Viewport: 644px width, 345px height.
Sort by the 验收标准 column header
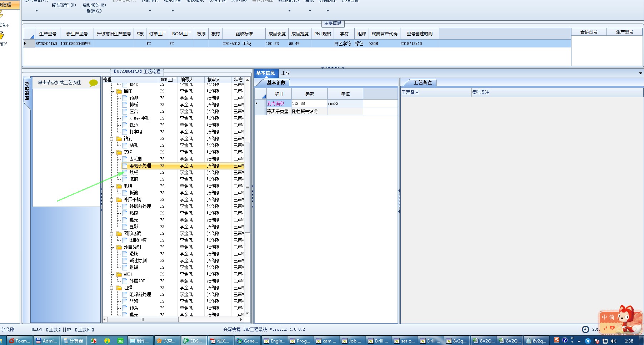coord(244,34)
